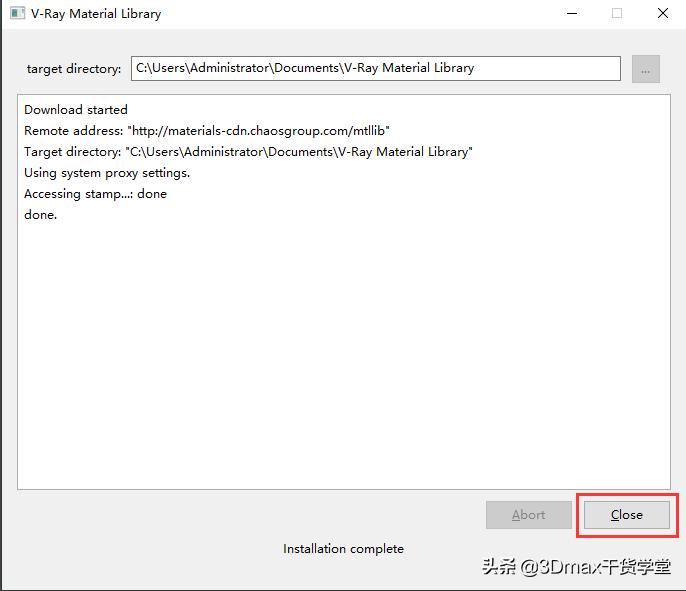Open the browse folder ellipsis button
Screen dimensions: 686x591
(x=646, y=69)
